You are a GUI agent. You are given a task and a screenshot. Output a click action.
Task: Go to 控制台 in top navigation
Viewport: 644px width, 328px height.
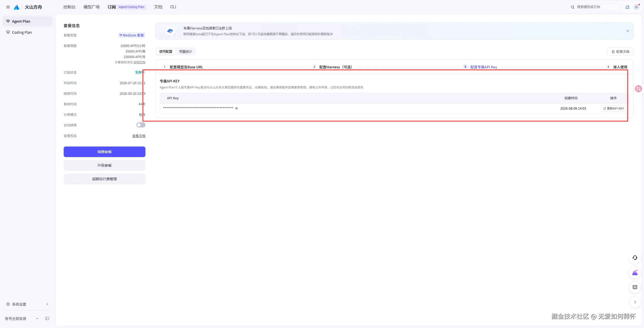point(69,7)
